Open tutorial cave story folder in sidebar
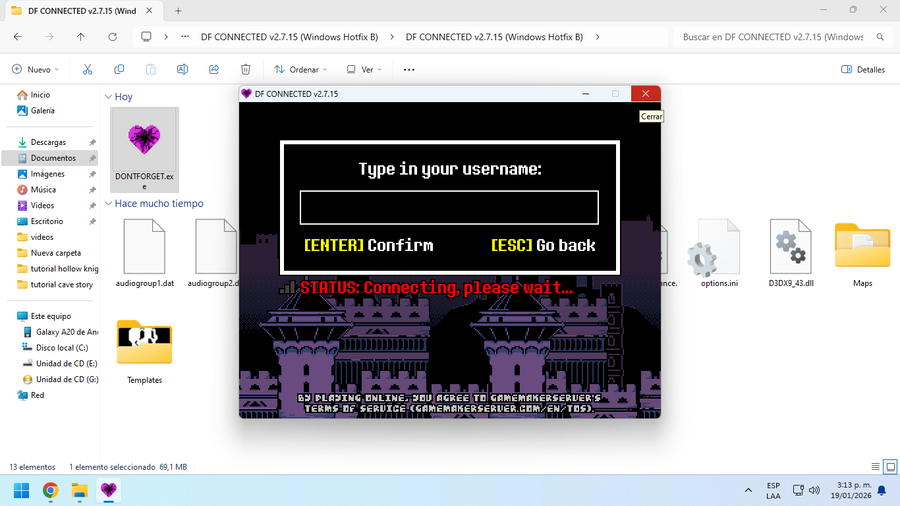 61,285
